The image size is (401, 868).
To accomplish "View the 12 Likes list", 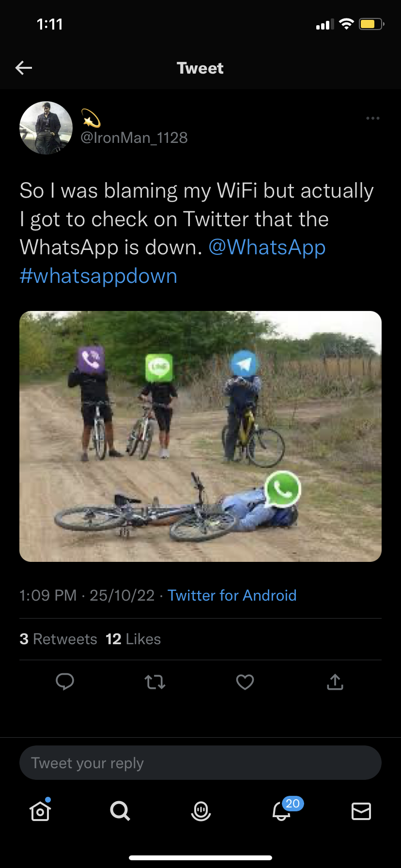I will pyautogui.click(x=133, y=639).
